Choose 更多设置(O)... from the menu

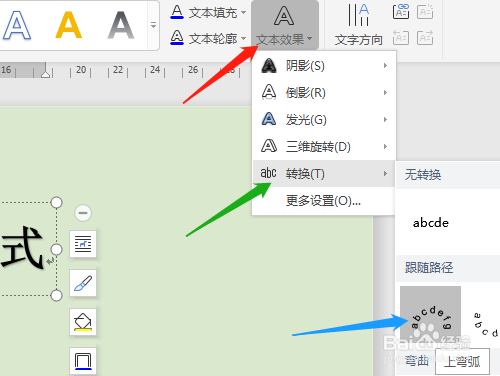323,201
